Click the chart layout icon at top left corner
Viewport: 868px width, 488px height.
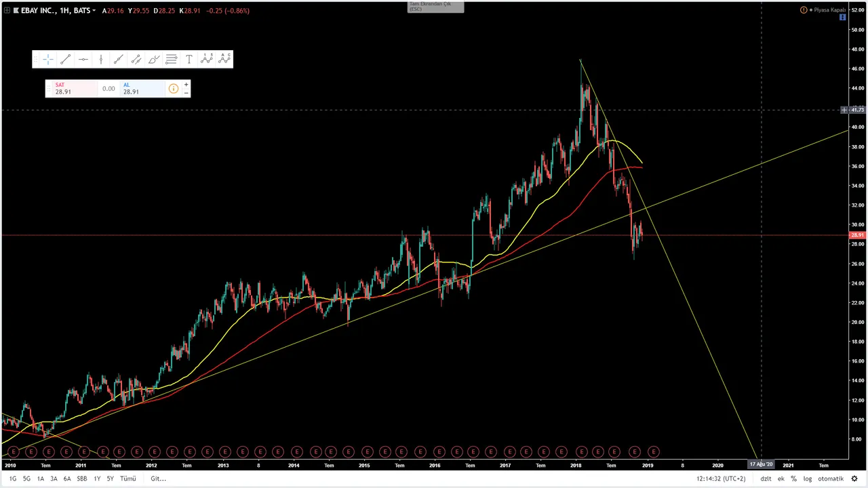[x=7, y=11]
